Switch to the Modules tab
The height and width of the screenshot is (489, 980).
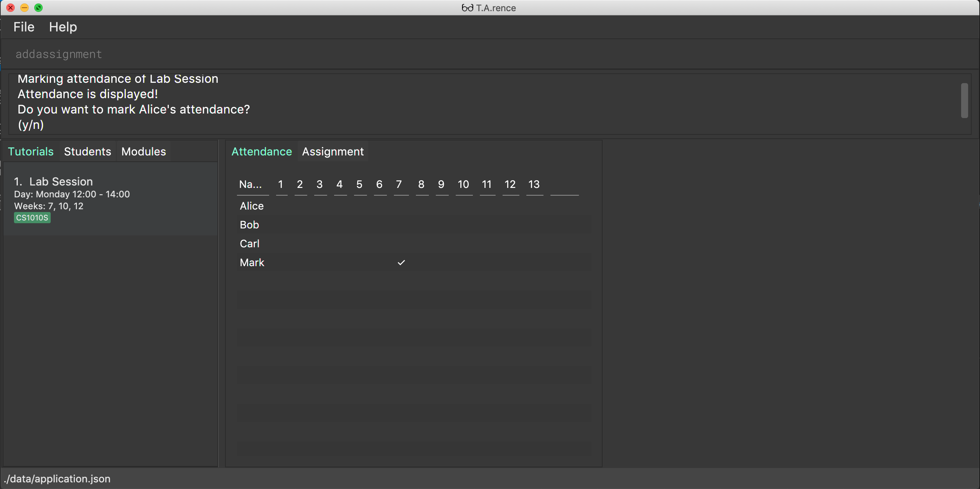[x=144, y=151]
